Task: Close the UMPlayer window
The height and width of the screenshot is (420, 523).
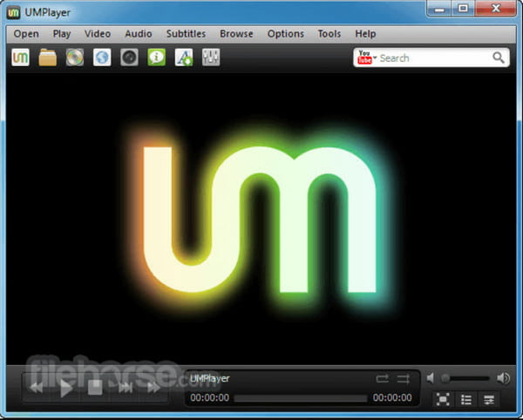Action: (496, 9)
